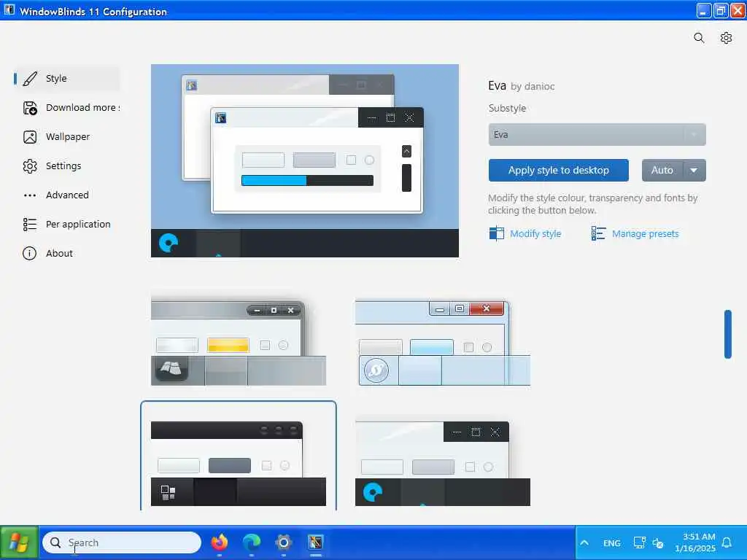Open the About info icon
This screenshot has height=560, width=747.
pyautogui.click(x=29, y=253)
